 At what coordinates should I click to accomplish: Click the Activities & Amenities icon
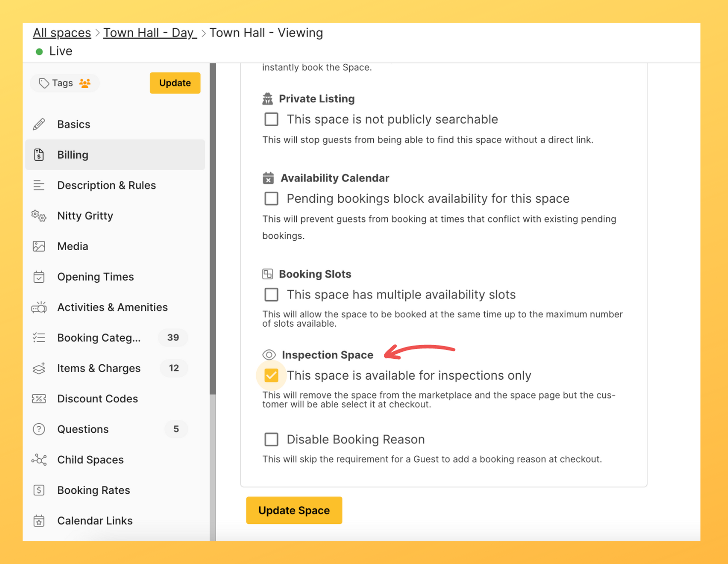point(39,307)
